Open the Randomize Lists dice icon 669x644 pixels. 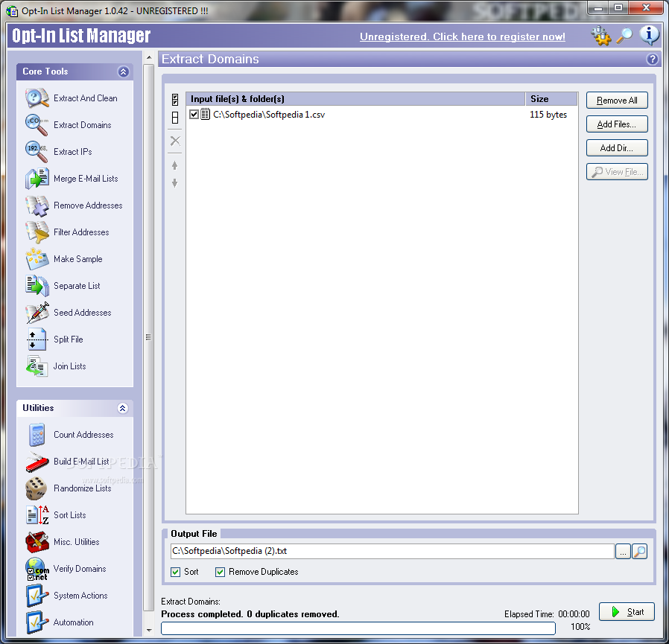[x=37, y=488]
